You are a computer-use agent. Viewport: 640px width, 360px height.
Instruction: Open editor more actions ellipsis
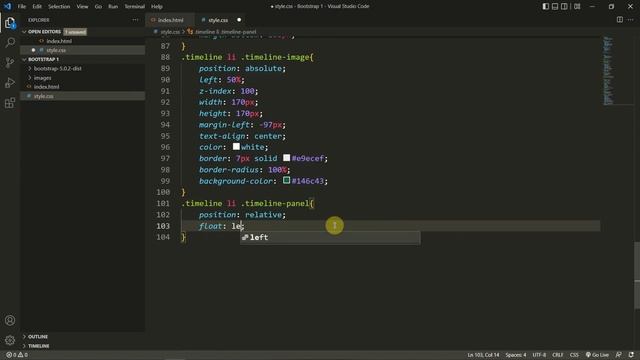pyautogui.click(x=631, y=20)
